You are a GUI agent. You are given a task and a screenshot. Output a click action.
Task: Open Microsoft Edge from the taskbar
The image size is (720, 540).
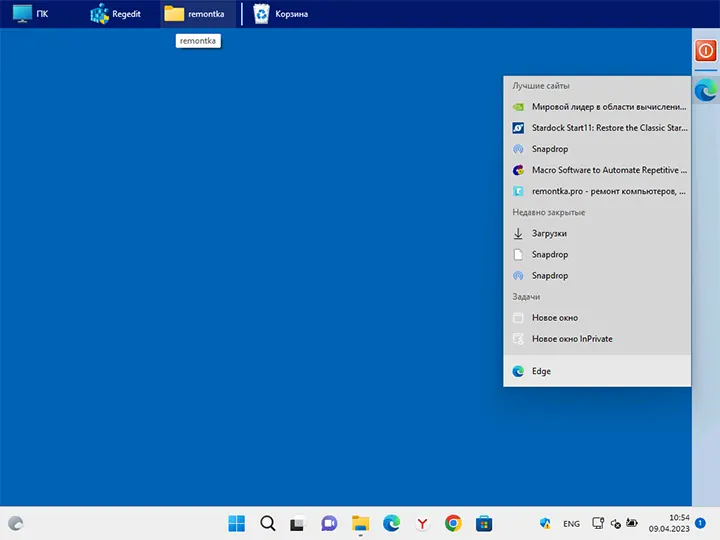pyautogui.click(x=391, y=523)
